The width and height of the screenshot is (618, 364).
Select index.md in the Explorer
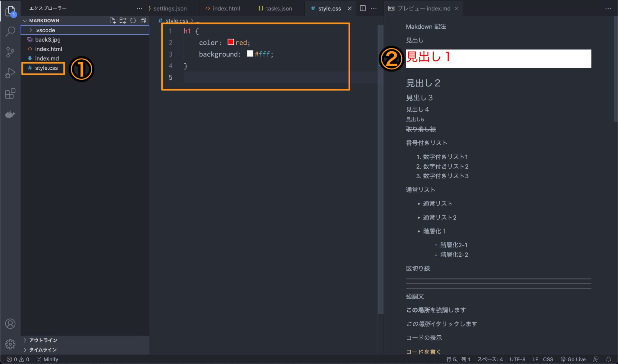[47, 58]
